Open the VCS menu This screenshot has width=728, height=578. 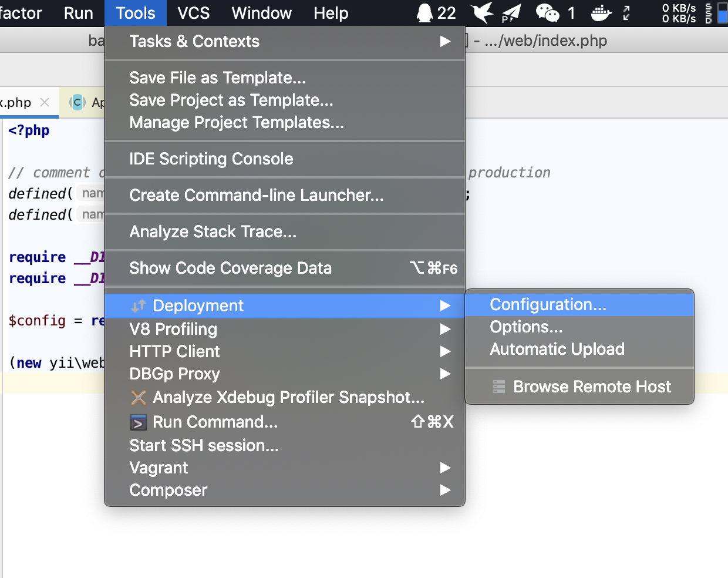coord(194,13)
